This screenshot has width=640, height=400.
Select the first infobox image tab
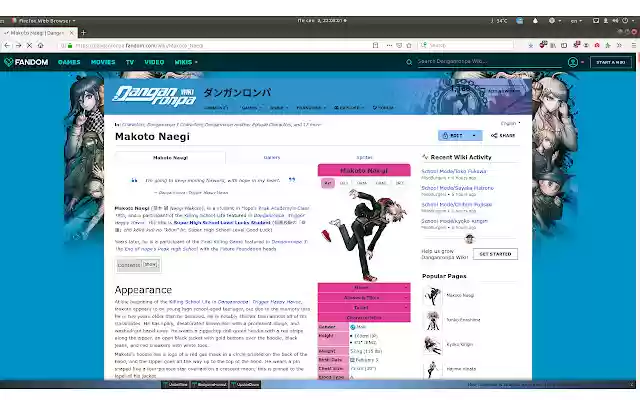coord(328,183)
